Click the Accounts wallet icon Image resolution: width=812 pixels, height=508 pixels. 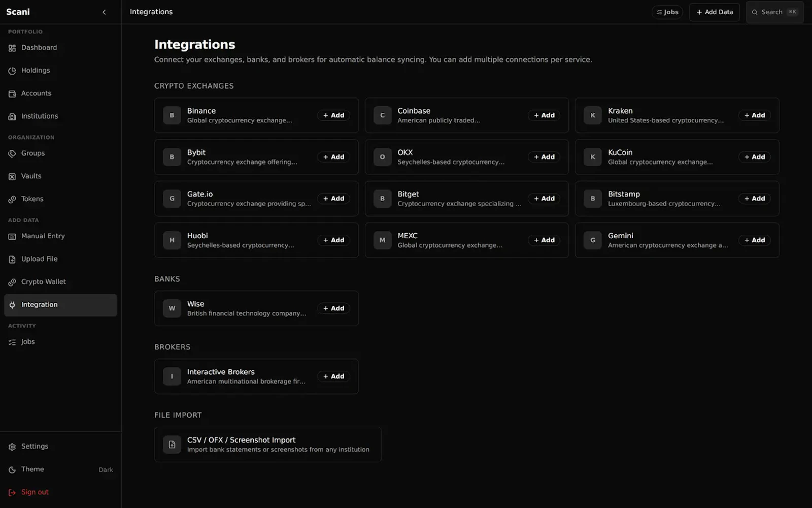click(x=12, y=94)
